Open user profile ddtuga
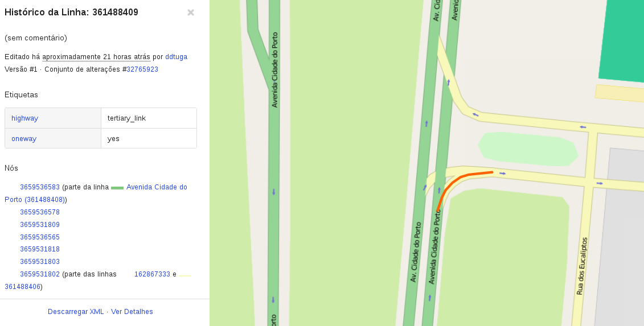The width and height of the screenshot is (644, 326). (x=176, y=57)
